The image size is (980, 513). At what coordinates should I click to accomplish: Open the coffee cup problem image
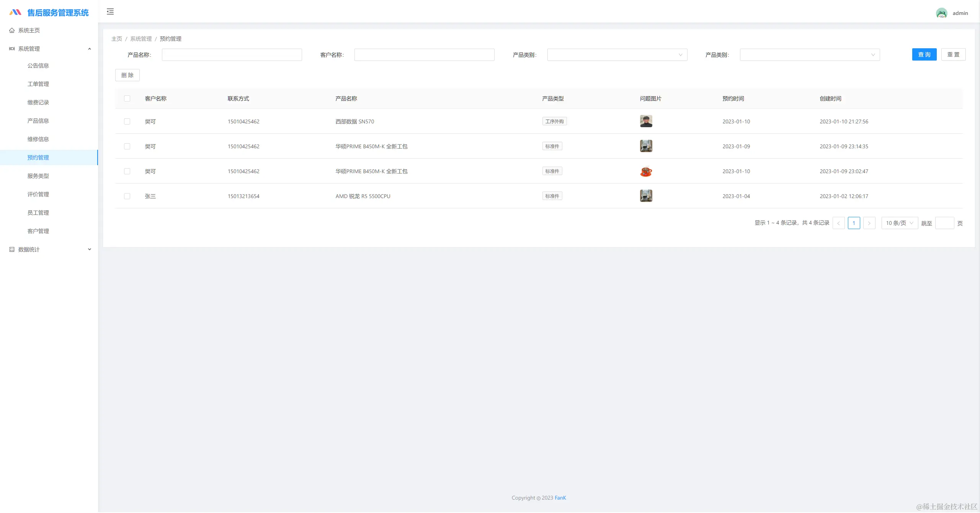pos(646,171)
